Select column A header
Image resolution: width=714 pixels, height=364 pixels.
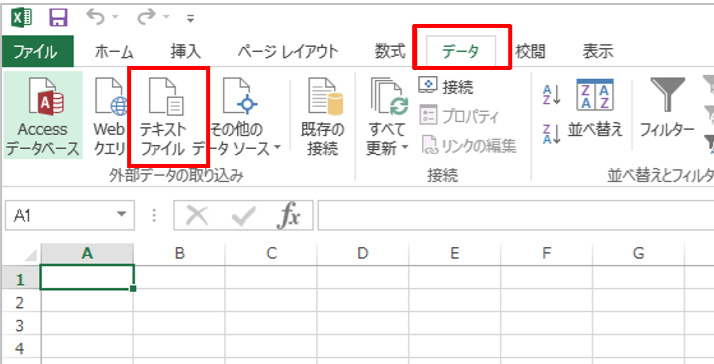coord(87,254)
